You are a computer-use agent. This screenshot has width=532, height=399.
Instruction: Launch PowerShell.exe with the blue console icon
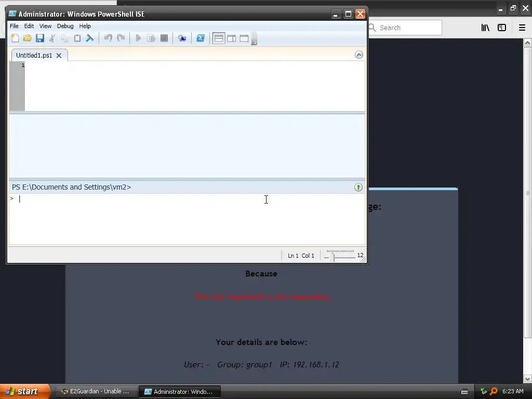tap(201, 38)
